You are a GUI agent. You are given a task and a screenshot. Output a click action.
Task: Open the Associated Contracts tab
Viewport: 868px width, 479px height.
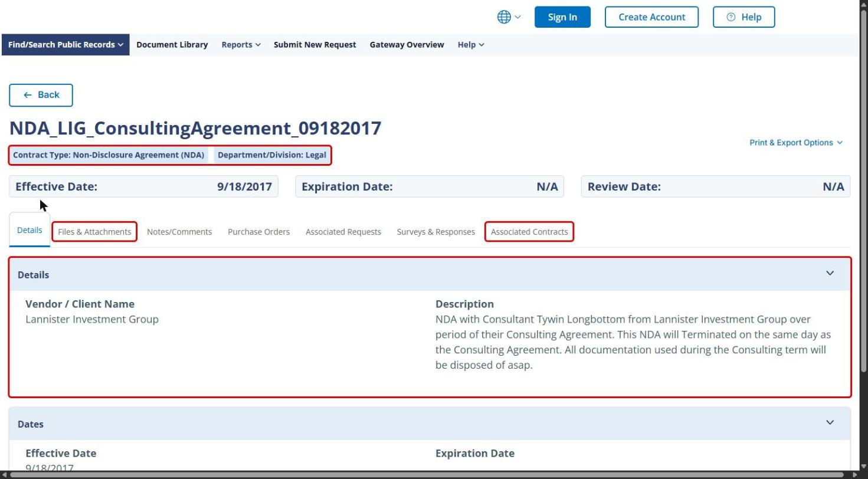[x=529, y=232]
